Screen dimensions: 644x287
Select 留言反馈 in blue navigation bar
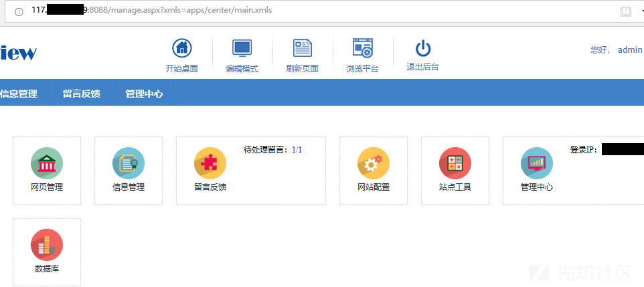tap(81, 94)
